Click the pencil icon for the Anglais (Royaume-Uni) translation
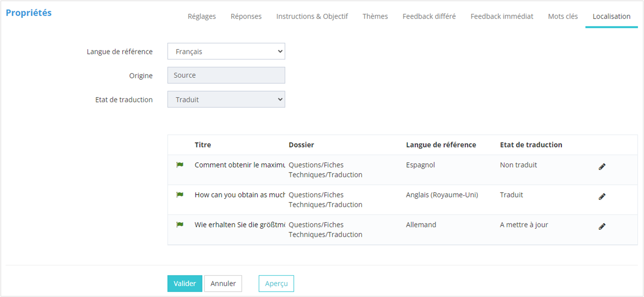Viewport: 644px width, 297px height. [602, 197]
